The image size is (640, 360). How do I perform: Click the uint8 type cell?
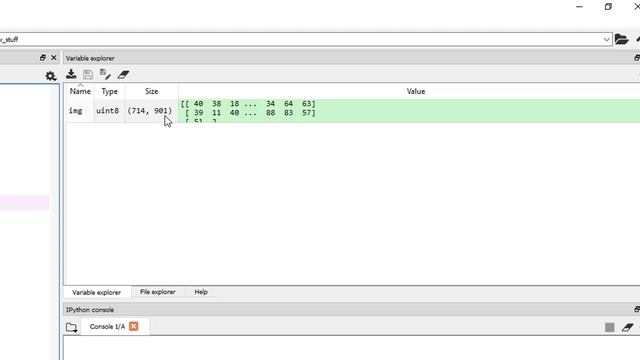pyautogui.click(x=107, y=111)
